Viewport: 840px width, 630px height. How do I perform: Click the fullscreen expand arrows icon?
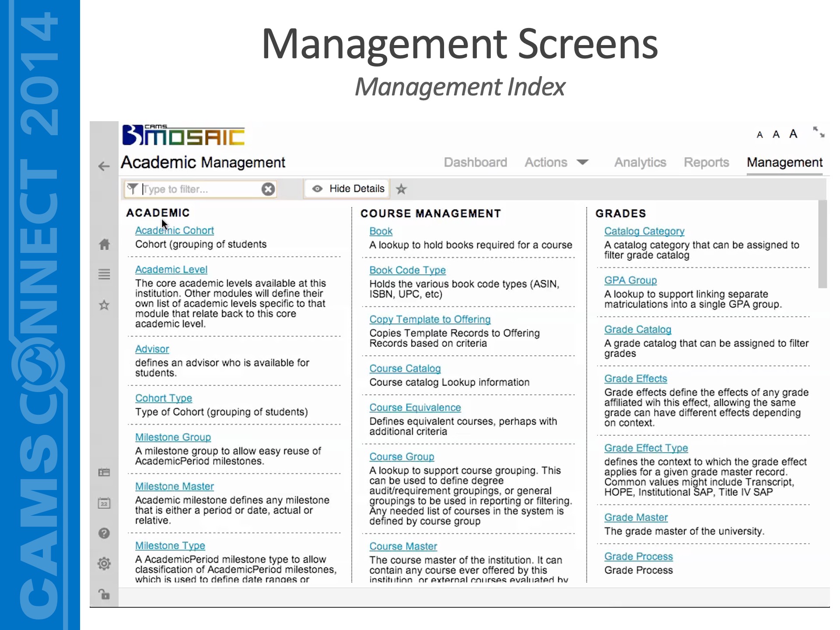pyautogui.click(x=819, y=132)
